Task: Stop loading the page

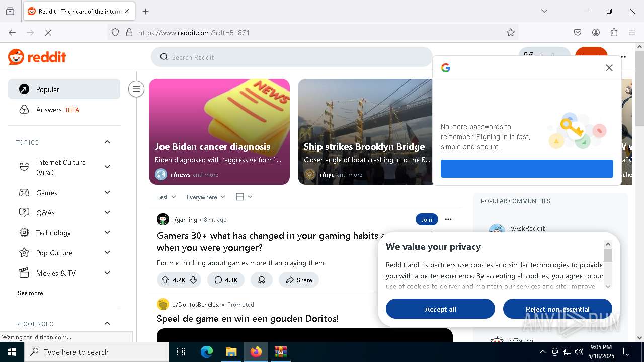Action: 49,32
